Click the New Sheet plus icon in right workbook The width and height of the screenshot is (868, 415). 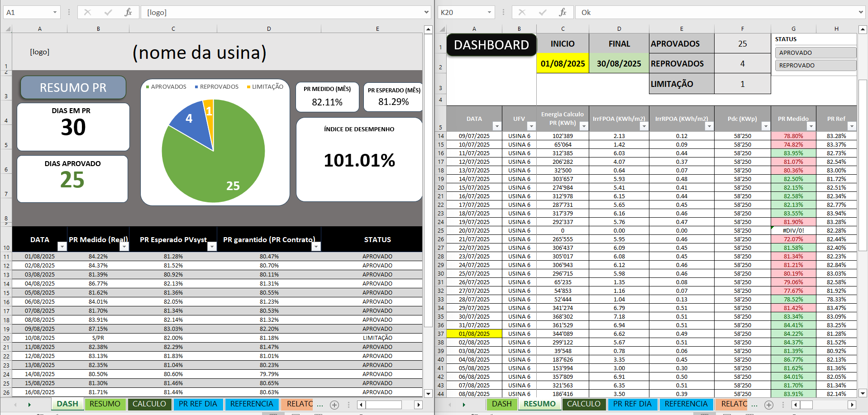click(769, 405)
